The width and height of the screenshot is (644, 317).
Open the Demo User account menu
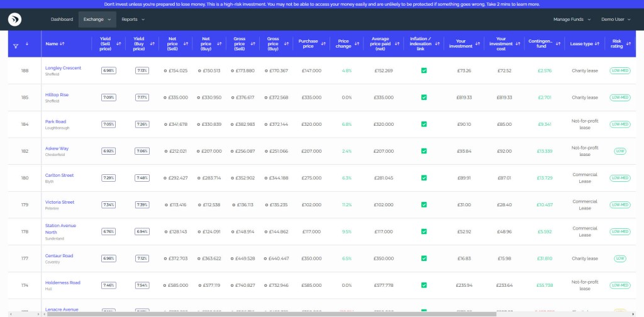[616, 19]
